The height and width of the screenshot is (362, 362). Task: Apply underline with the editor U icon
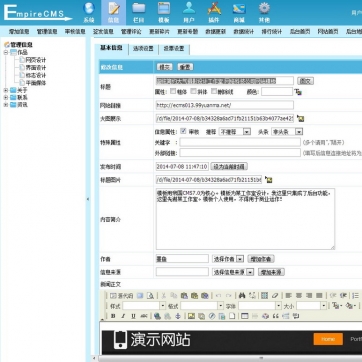(x=134, y=316)
